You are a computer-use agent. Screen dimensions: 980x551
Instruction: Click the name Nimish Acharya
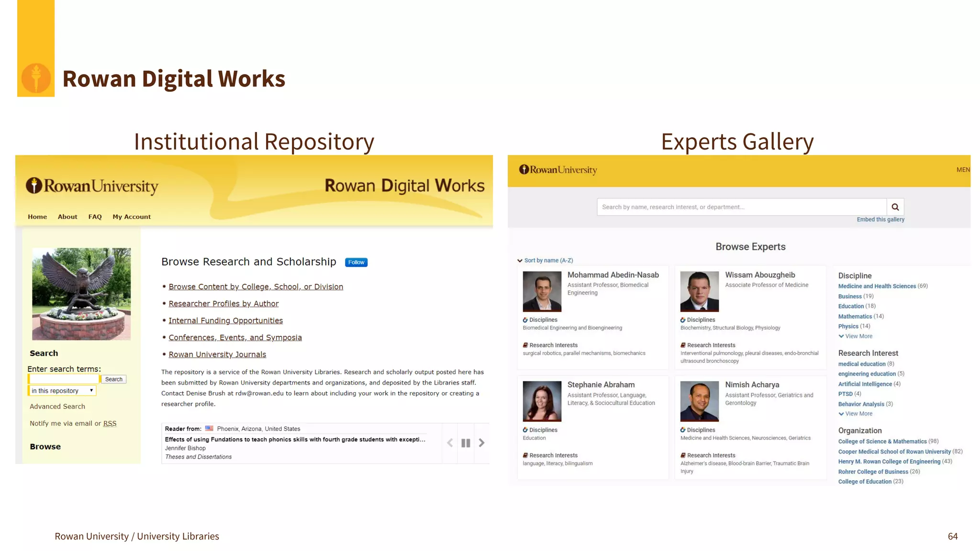752,385
